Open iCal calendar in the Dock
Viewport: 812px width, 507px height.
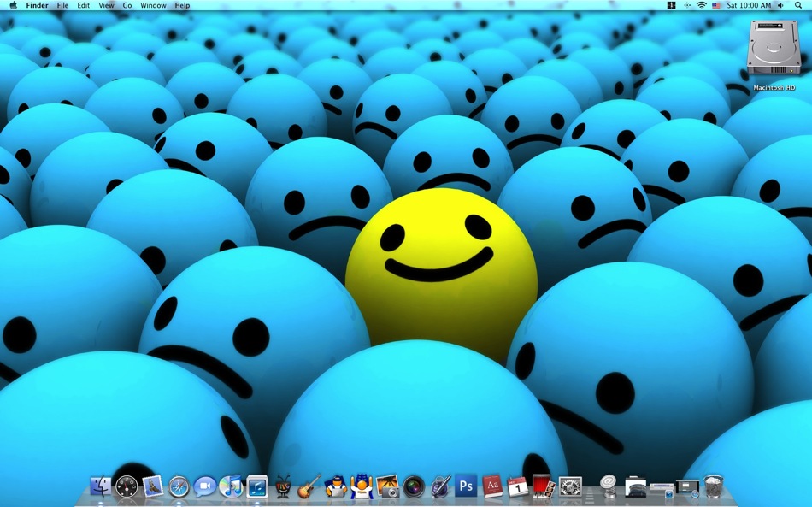(518, 486)
